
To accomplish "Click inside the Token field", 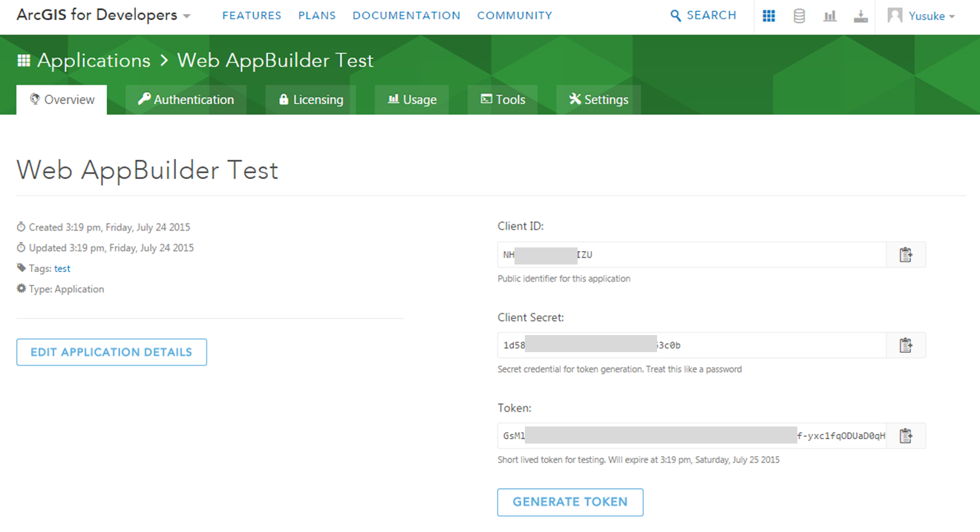I will pyautogui.click(x=692, y=436).
